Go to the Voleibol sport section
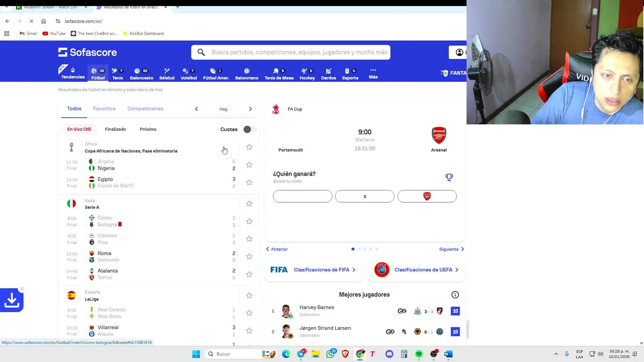This screenshot has width=644, height=362. point(189,74)
